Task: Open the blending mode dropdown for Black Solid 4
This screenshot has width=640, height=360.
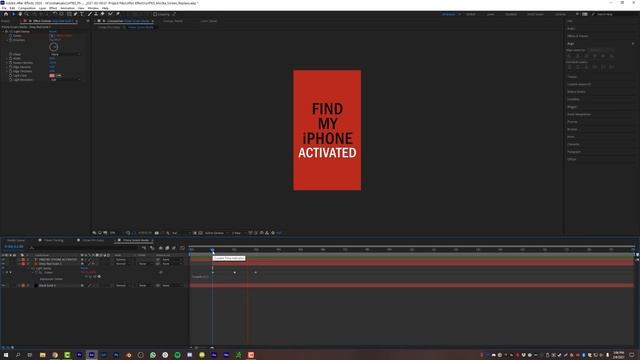Action: click(x=123, y=286)
